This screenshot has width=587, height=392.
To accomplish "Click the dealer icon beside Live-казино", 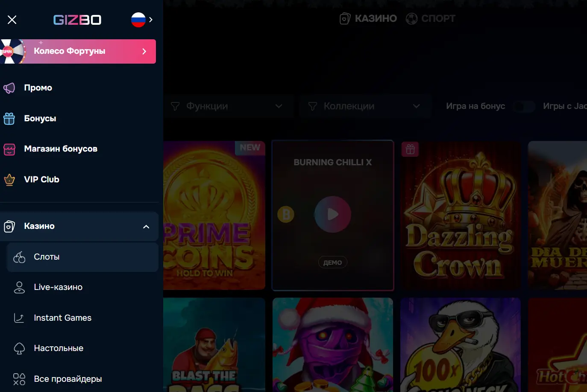I will coord(19,287).
